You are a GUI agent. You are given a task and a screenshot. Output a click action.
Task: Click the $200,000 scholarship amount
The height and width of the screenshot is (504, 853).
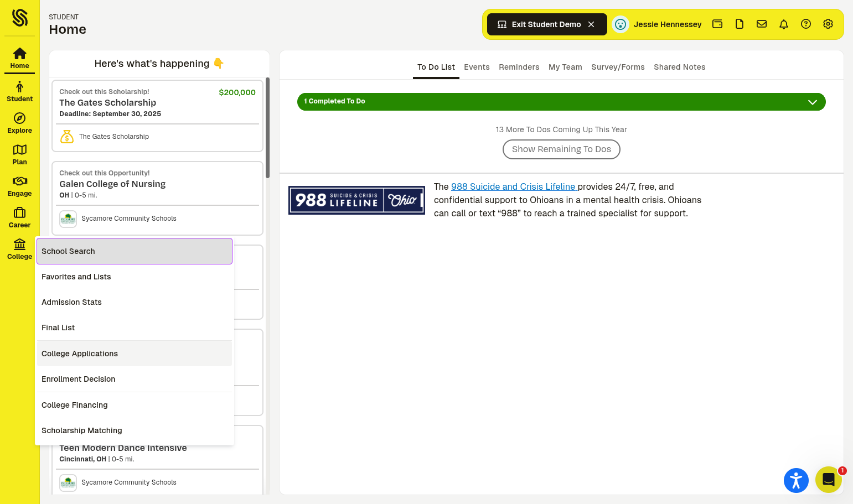point(237,92)
